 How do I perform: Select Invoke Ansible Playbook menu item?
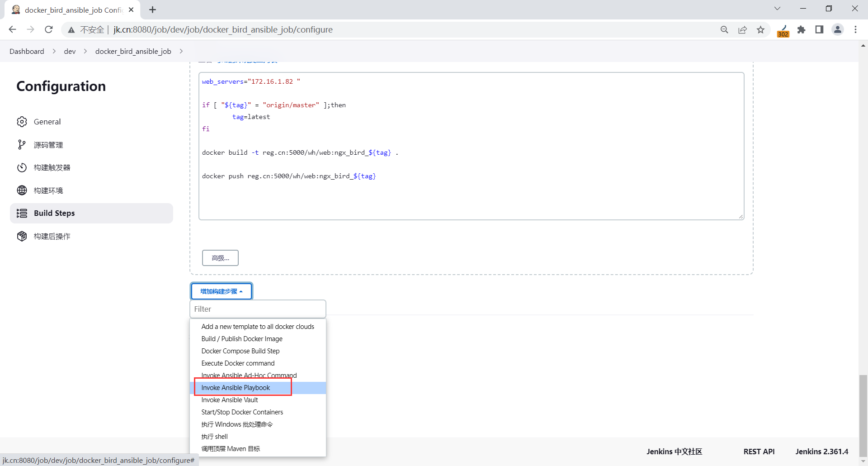tap(236, 388)
